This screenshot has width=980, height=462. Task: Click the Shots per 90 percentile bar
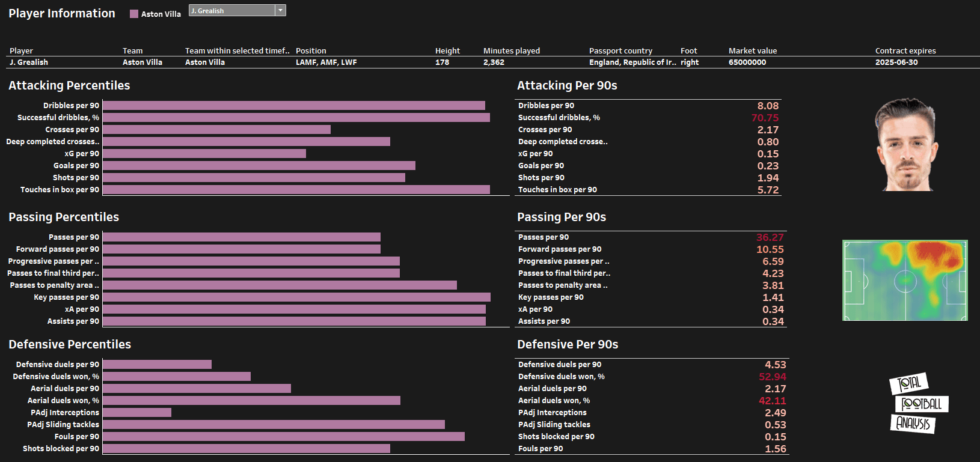point(254,178)
